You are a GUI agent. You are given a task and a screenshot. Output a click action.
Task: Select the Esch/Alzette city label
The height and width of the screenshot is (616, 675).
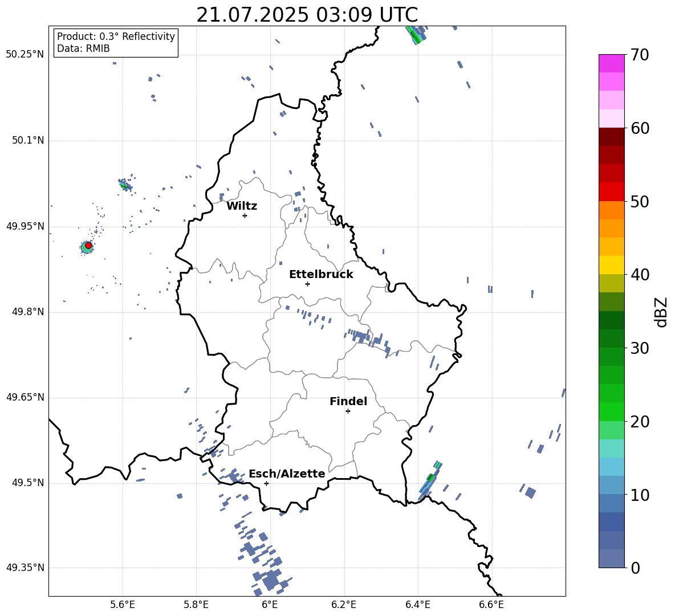pos(287,474)
